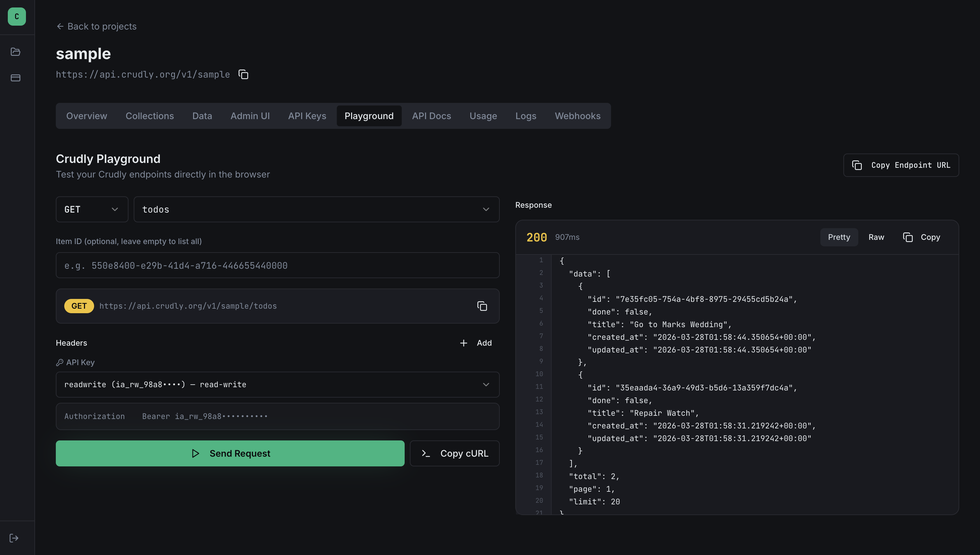Click the Crudly Playground heading
980x555 pixels.
[x=108, y=159]
